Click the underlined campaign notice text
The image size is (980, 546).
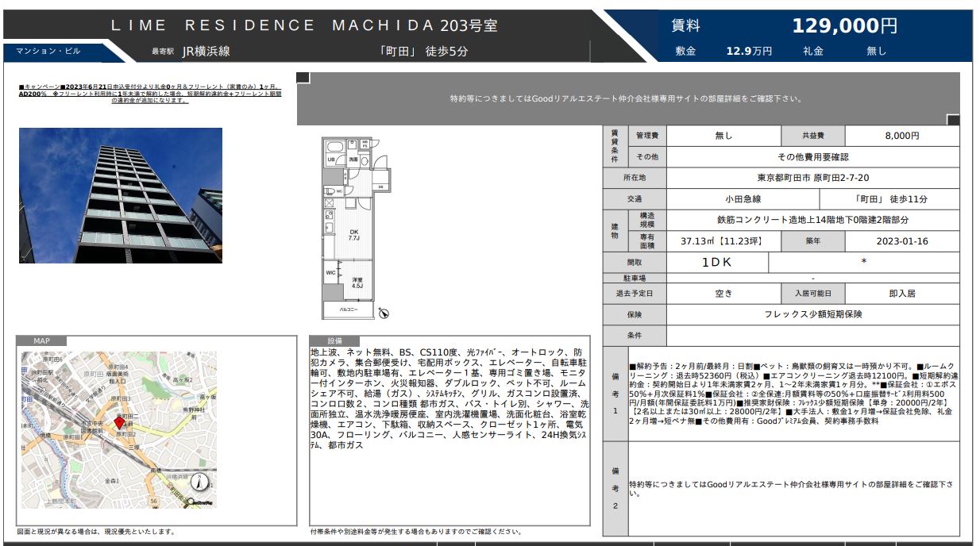coord(151,93)
